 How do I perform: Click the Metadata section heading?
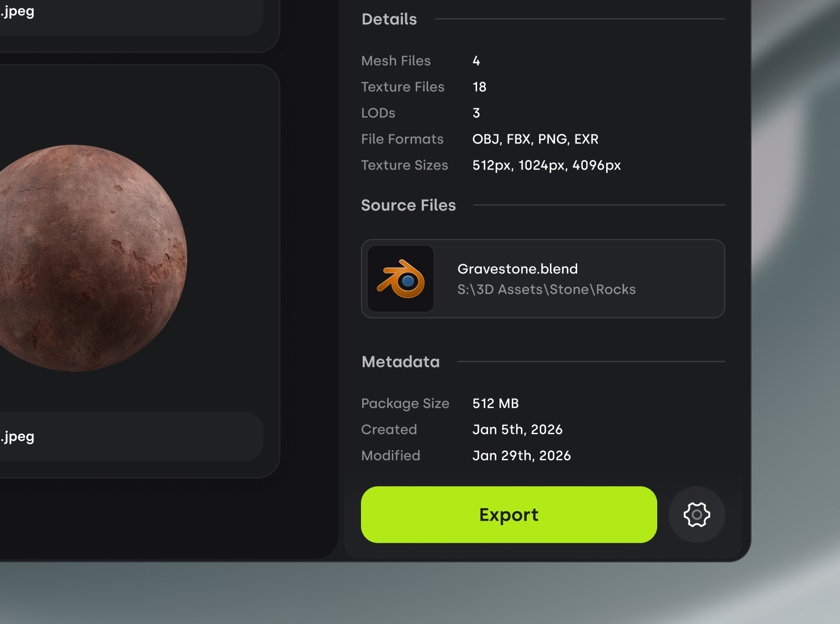point(401,362)
